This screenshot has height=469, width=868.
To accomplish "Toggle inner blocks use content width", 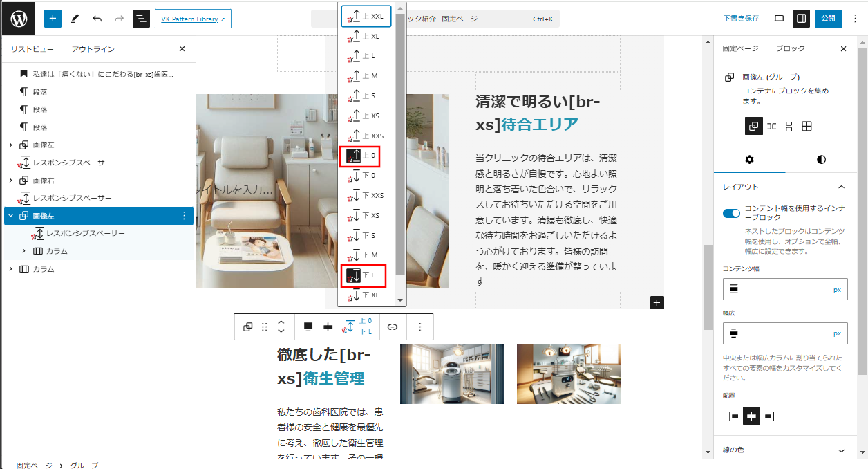I will 731,213.
